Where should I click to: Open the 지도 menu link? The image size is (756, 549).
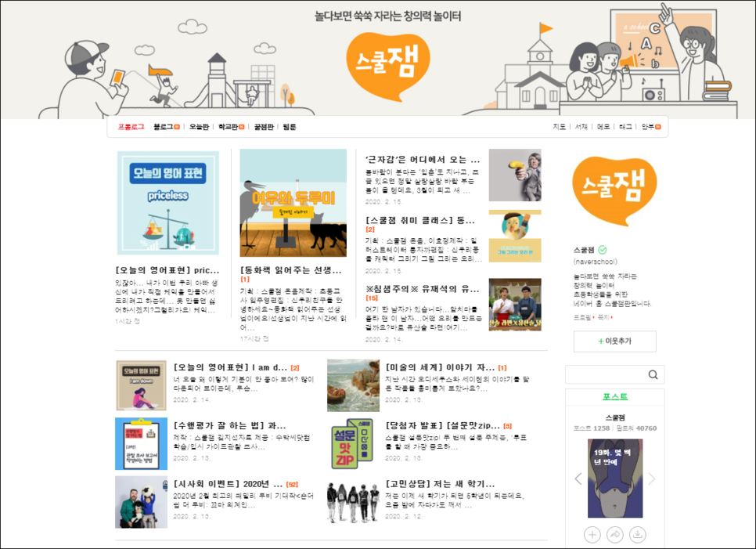tap(559, 127)
